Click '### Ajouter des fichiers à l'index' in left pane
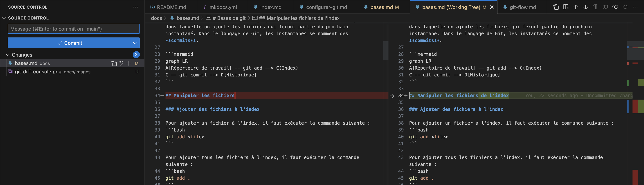The height and width of the screenshot is (185, 644). pos(212,109)
